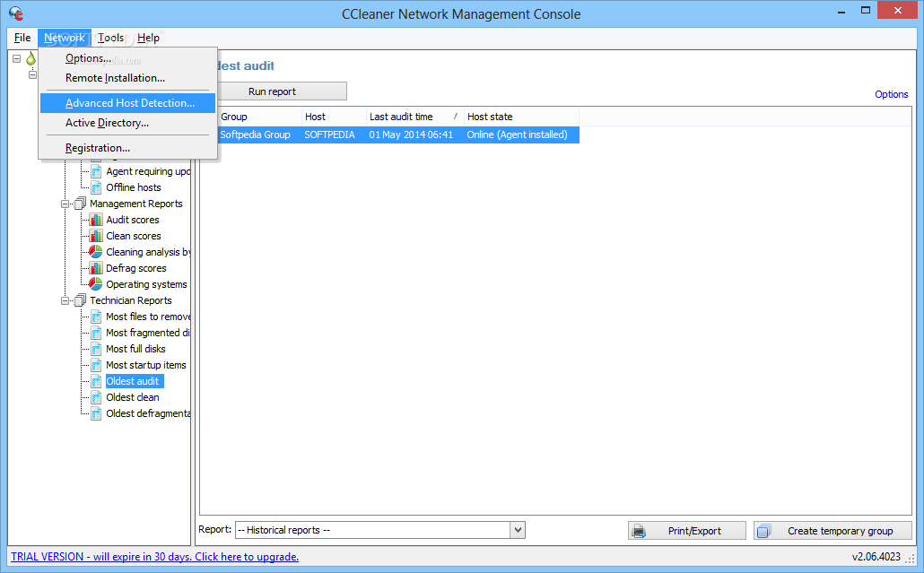Click Create temporary group button

point(832,531)
